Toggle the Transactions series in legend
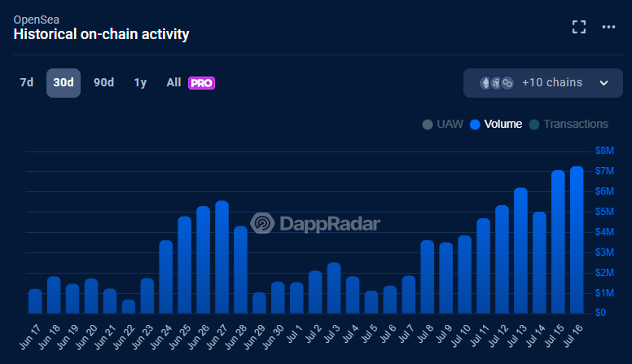Viewport: 632px width, 364px height. pos(568,124)
